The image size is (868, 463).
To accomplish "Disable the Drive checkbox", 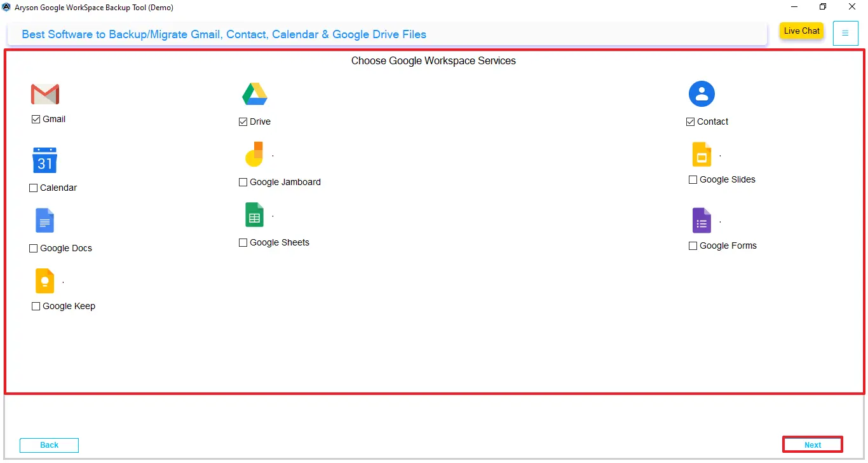I will pos(243,121).
